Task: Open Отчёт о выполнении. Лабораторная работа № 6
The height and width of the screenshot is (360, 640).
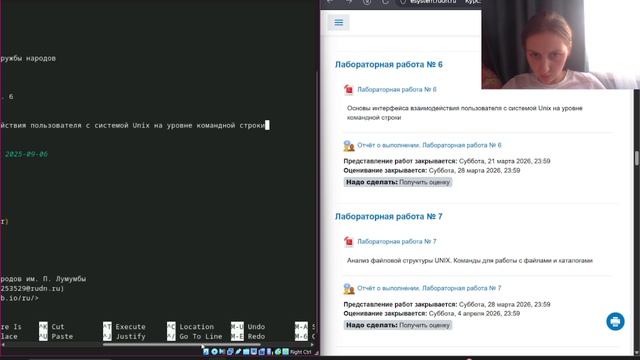Action: pos(429,145)
